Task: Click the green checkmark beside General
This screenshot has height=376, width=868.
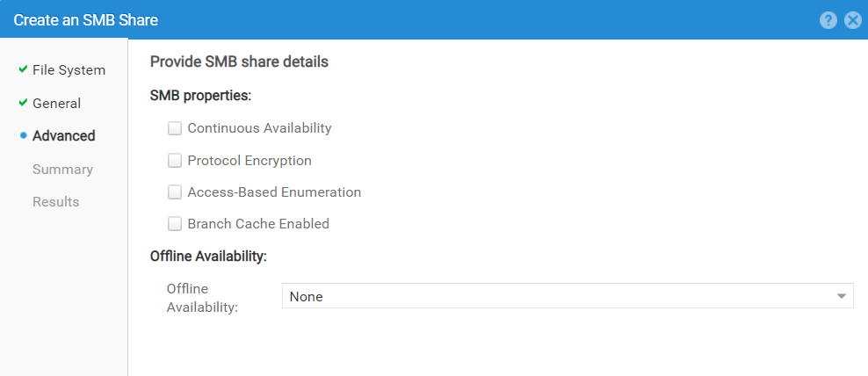Action: tap(23, 103)
